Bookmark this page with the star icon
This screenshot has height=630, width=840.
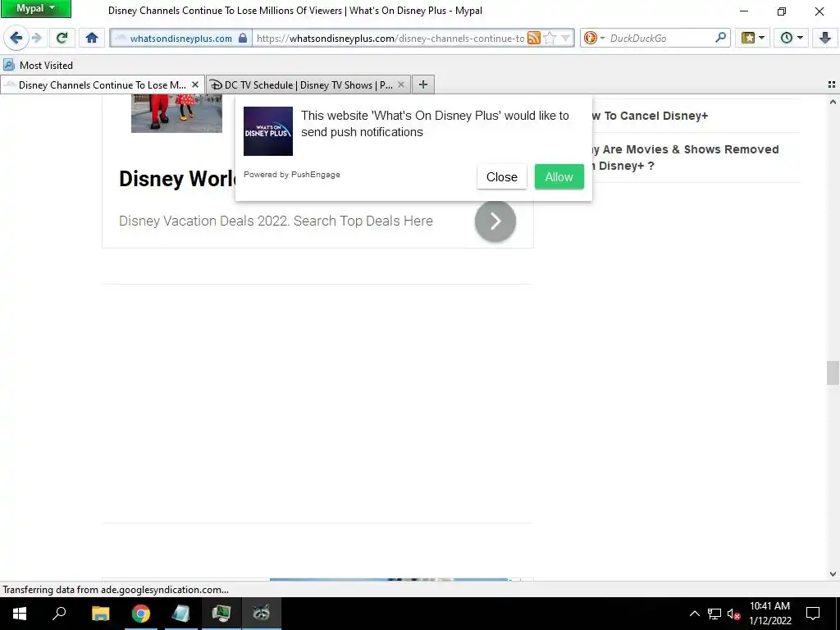(x=550, y=38)
